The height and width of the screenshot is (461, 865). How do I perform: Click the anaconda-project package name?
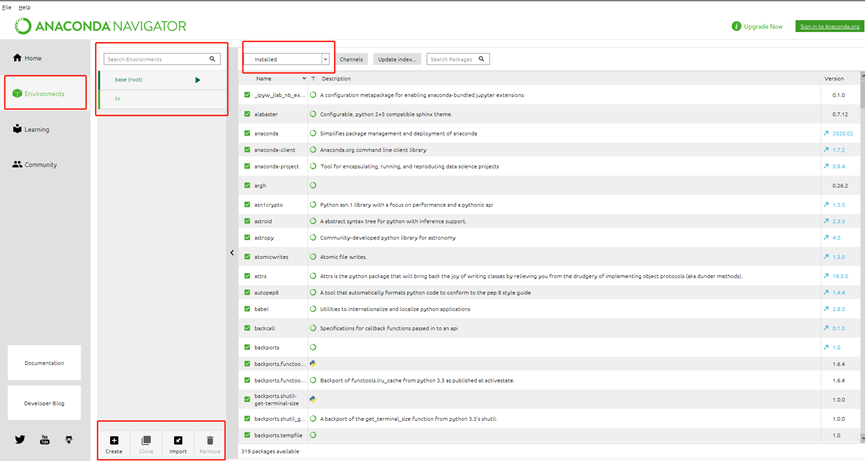tap(276, 166)
